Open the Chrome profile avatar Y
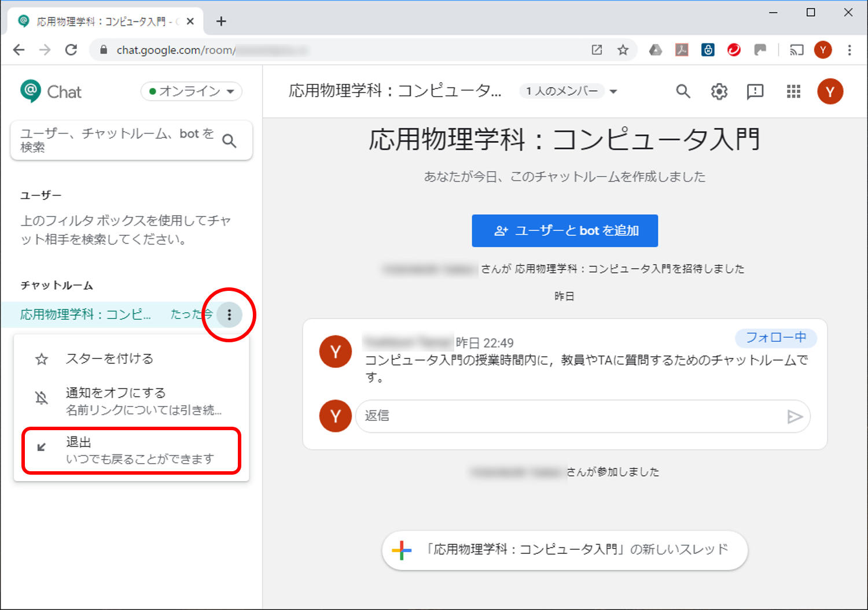Image resolution: width=868 pixels, height=610 pixels. 823,50
